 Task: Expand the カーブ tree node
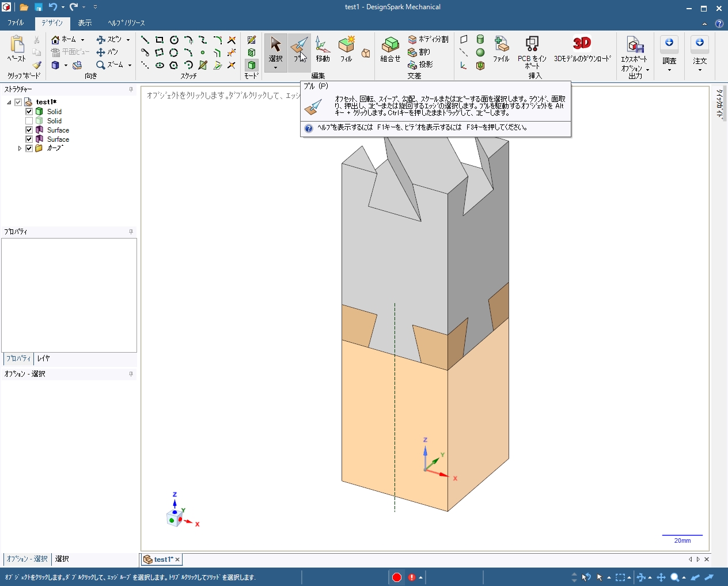coord(20,149)
